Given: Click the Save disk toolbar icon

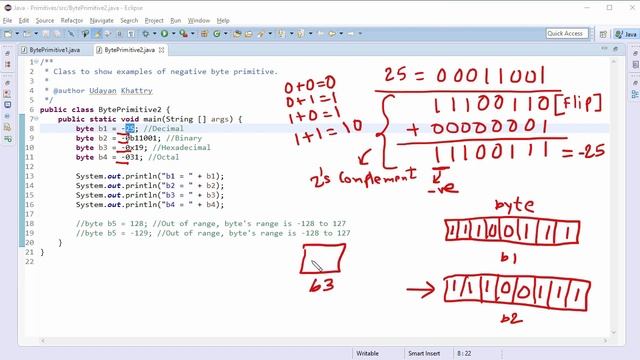Looking at the screenshot, I should click(46, 34).
